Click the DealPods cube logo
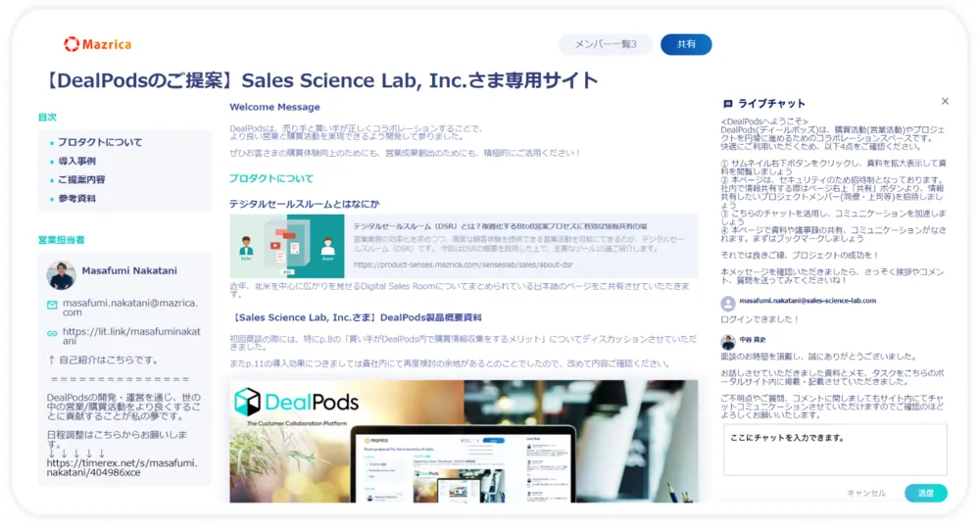This screenshot has height=528, width=980. point(247,402)
